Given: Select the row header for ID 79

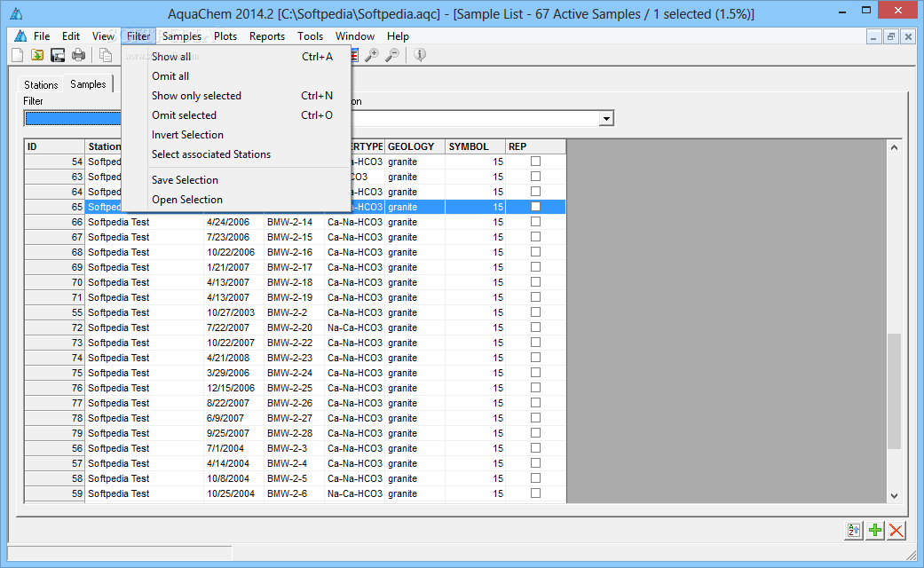Looking at the screenshot, I should [x=55, y=433].
